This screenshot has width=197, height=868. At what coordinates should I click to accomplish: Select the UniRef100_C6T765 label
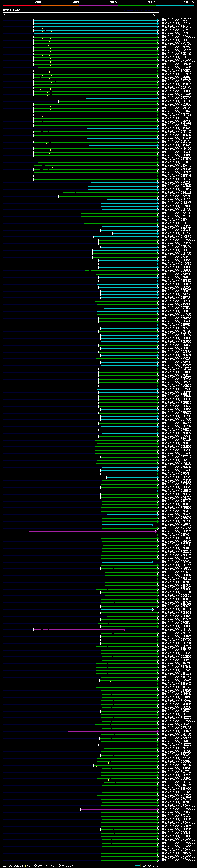pos(177,81)
